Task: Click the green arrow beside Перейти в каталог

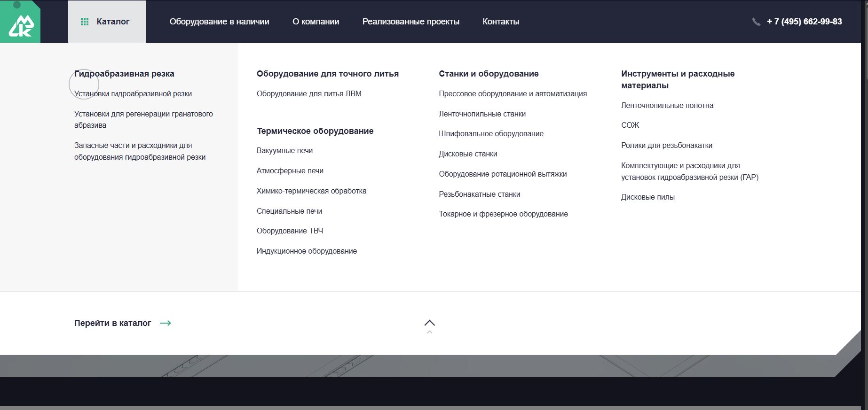Action: click(x=166, y=323)
